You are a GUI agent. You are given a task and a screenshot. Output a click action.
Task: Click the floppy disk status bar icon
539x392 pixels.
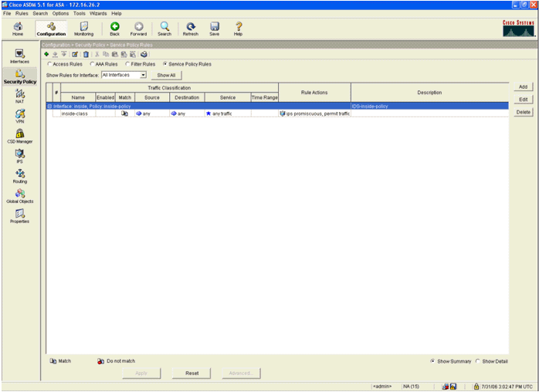tap(453, 387)
